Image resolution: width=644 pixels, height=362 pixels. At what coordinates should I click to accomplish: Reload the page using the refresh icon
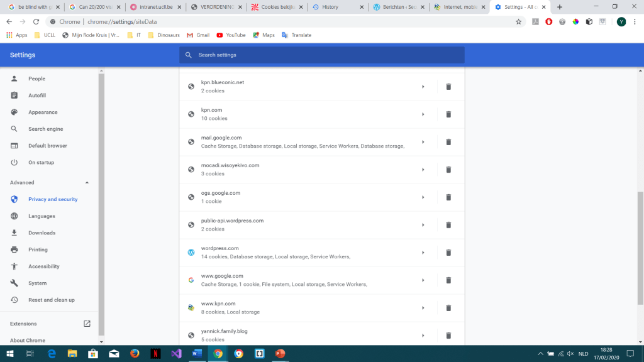(36, 21)
